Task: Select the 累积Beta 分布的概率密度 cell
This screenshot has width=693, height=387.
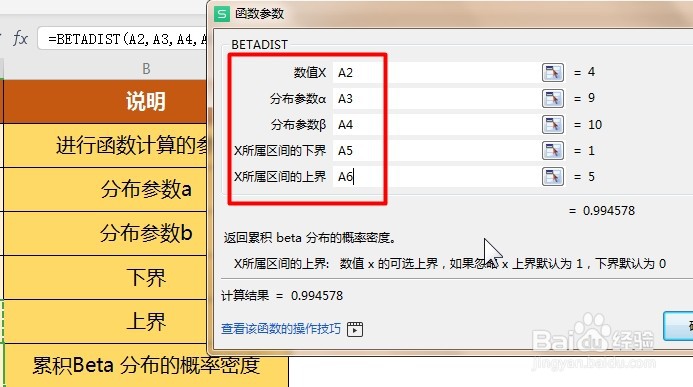Action: click(146, 366)
